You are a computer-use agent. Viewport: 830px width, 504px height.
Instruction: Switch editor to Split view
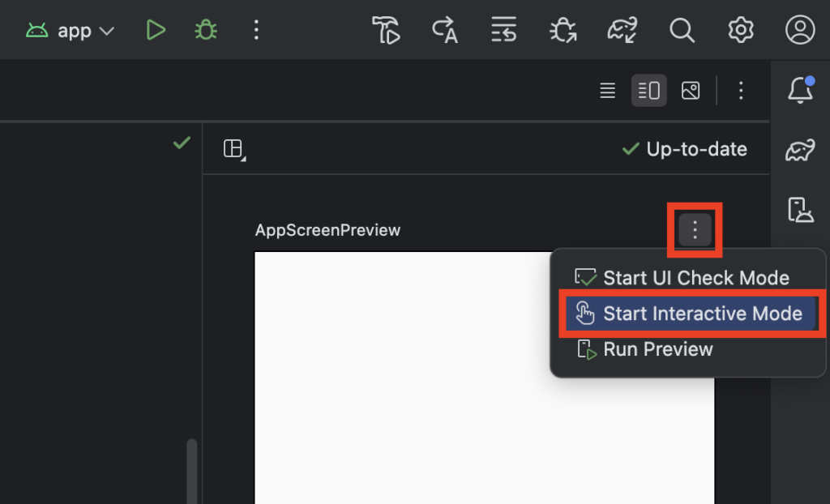(x=648, y=91)
